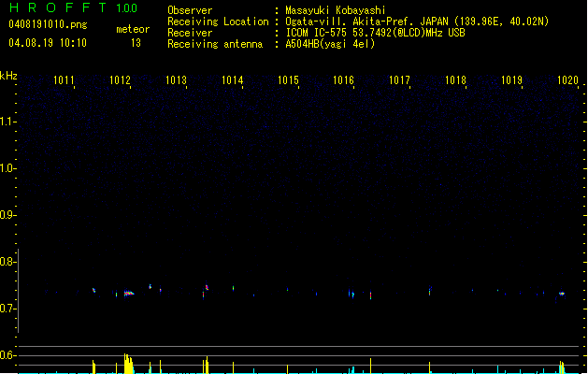Screen dimensions: 588x374
Task: Click the timestamp 04.08.19 10:10
Action: (48, 43)
